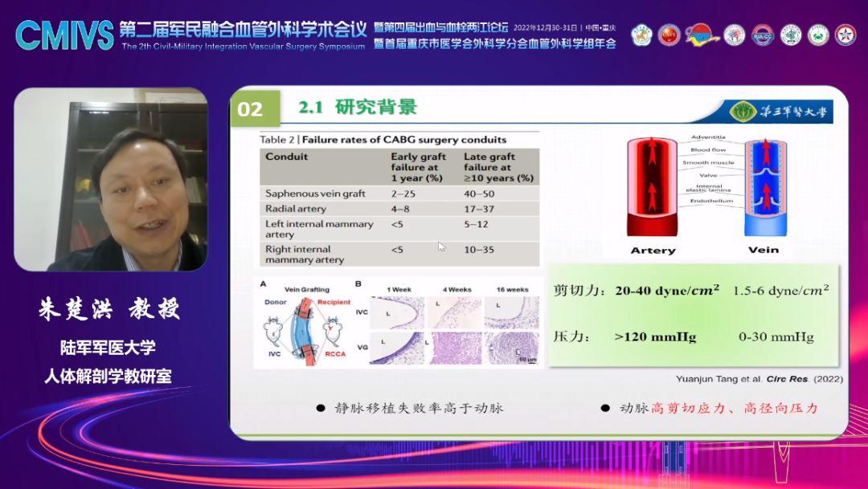This screenshot has height=489, width=868.
Task: Select Right internal mammary artery row label
Action: [x=305, y=255]
